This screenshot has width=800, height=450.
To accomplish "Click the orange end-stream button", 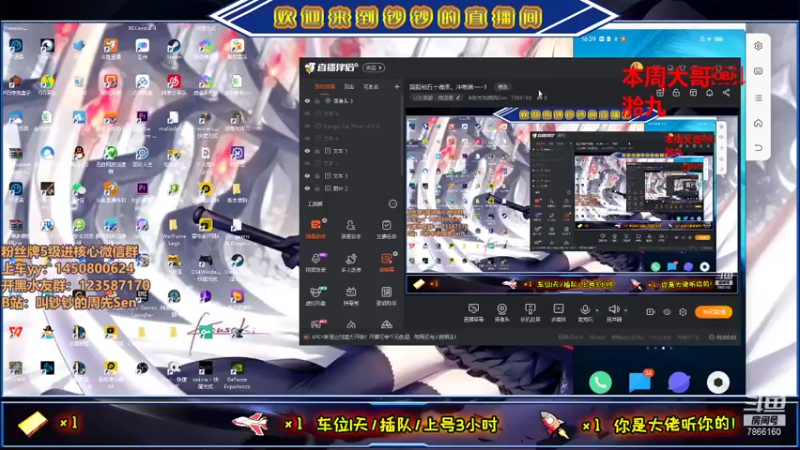I will pos(714,312).
